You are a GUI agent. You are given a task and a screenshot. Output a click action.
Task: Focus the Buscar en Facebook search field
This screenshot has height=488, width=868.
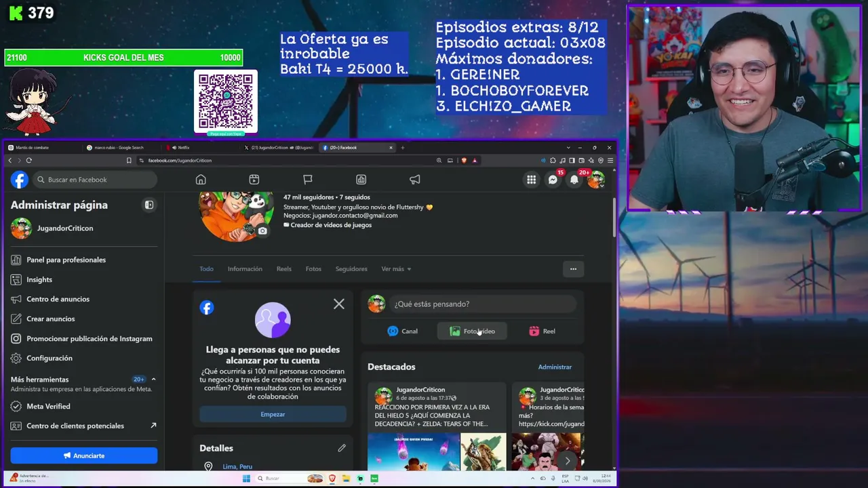pyautogui.click(x=94, y=180)
